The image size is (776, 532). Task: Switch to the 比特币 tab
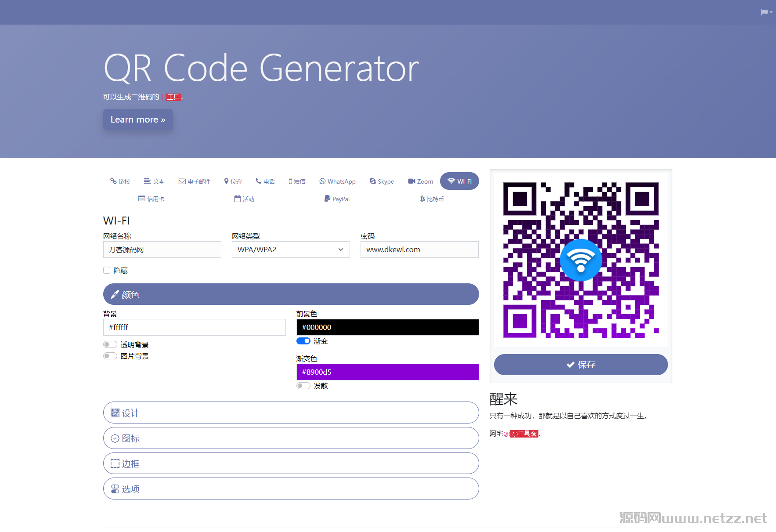(x=432, y=199)
